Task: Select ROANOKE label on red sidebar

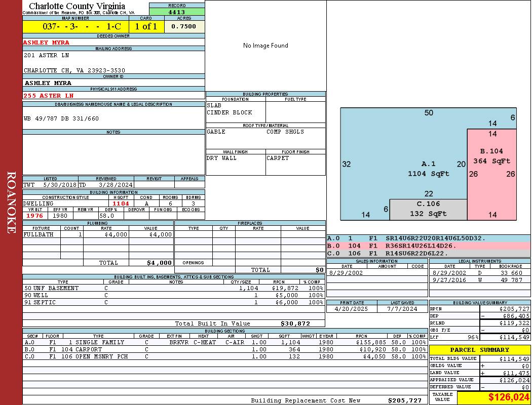Action: click(x=11, y=202)
